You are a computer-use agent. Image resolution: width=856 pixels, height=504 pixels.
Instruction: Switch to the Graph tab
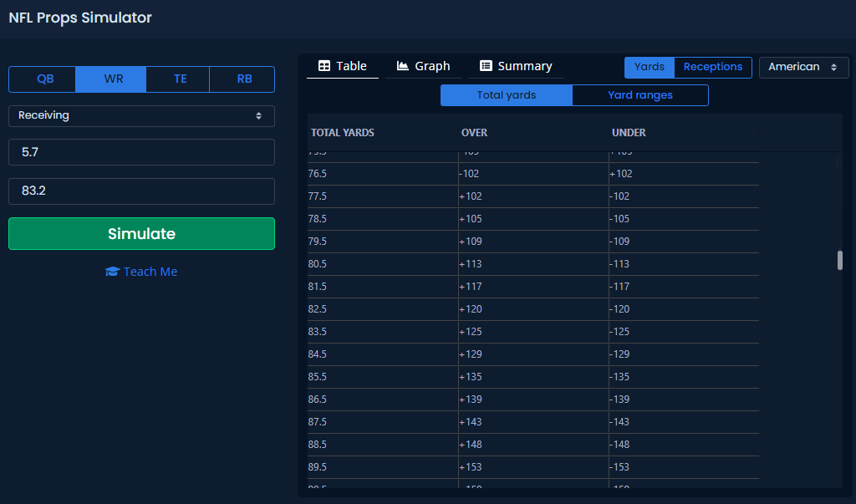click(x=423, y=66)
